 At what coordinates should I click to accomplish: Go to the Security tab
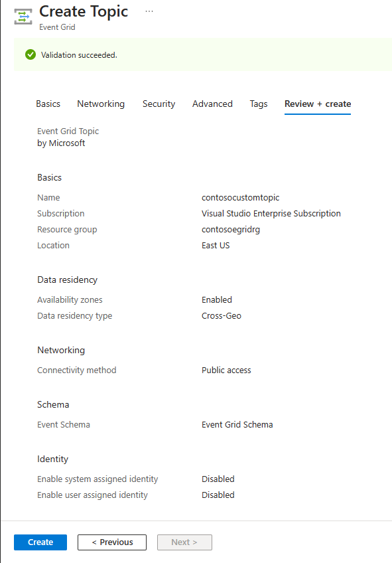point(159,104)
